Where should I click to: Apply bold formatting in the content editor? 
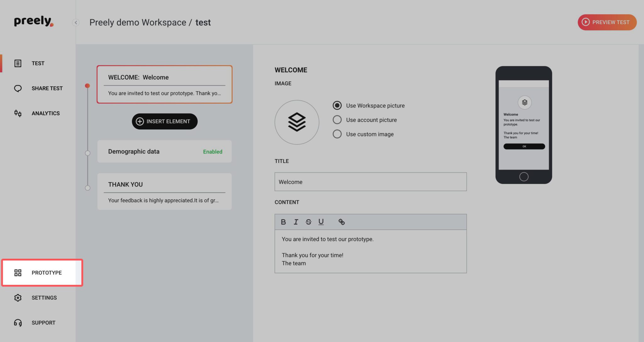pos(283,222)
